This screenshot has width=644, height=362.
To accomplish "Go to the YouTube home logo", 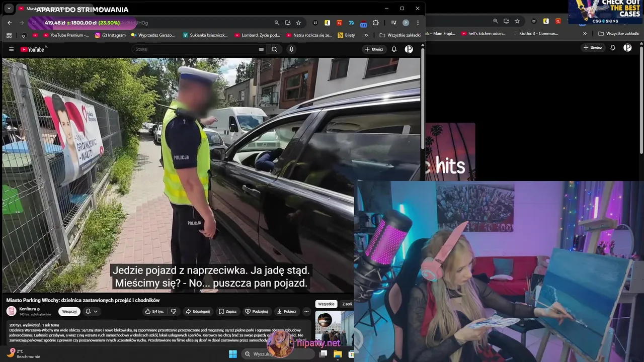I will coord(33,49).
